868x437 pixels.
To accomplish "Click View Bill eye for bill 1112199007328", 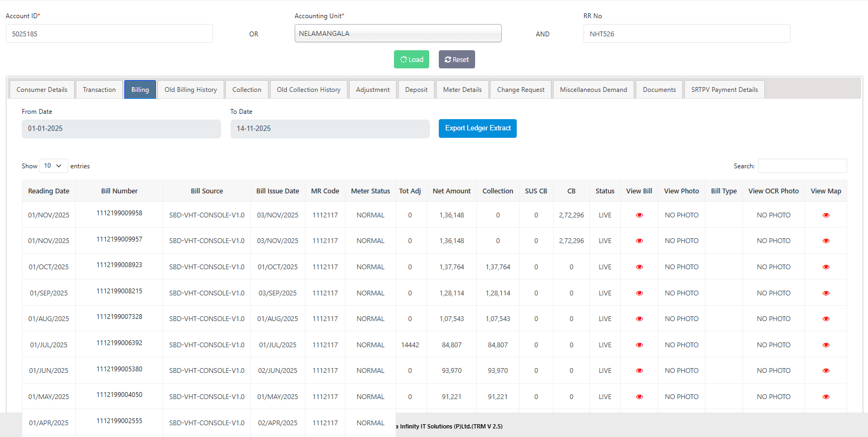I will click(639, 319).
